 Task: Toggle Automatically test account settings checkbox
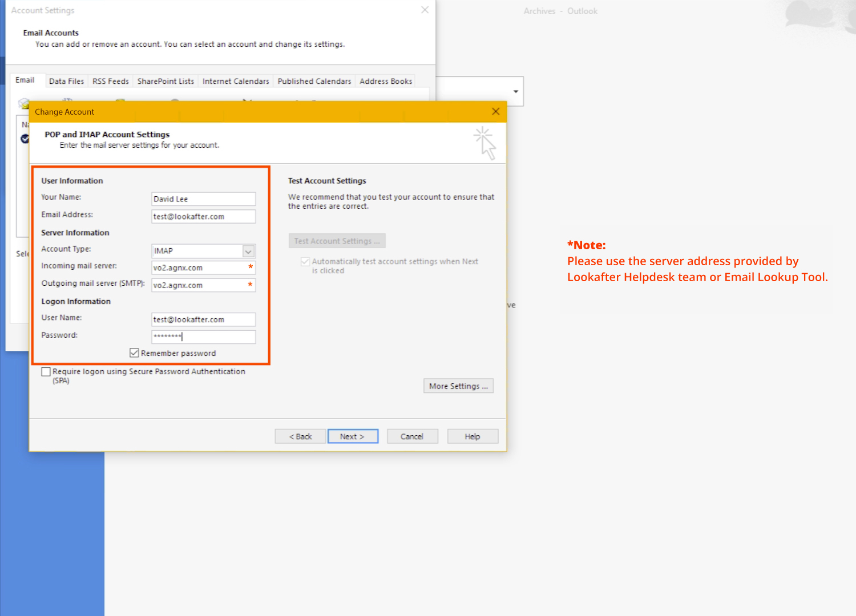coord(305,262)
